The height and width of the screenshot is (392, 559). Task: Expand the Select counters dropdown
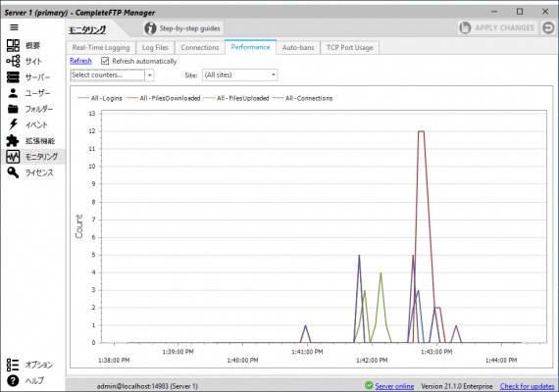[149, 75]
